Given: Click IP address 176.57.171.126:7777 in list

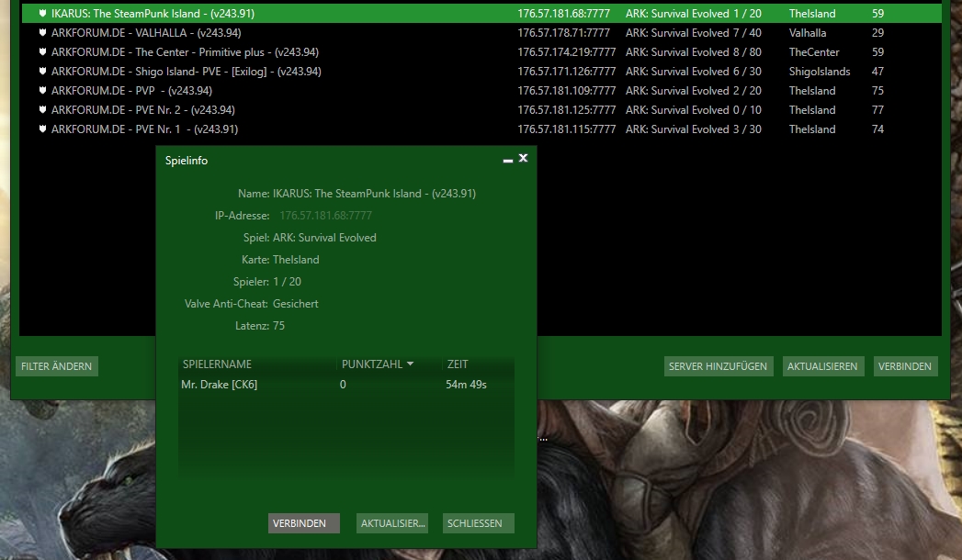Looking at the screenshot, I should tap(566, 71).
